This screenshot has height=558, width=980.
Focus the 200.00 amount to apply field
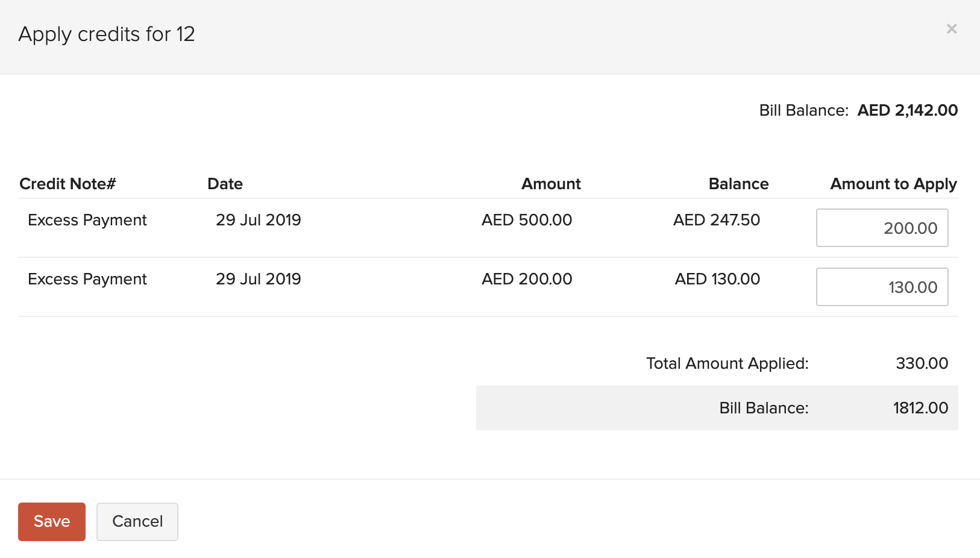882,228
